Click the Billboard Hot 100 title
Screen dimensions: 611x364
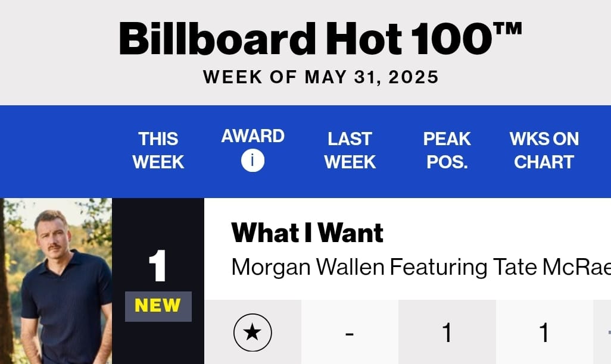pos(320,39)
